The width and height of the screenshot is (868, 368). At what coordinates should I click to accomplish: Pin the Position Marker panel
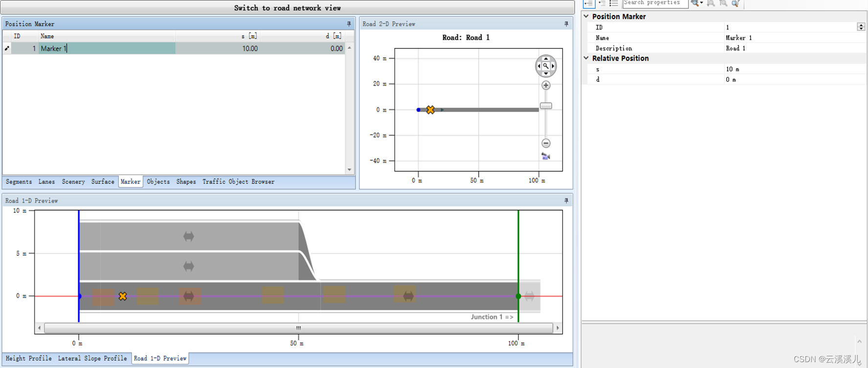click(349, 23)
